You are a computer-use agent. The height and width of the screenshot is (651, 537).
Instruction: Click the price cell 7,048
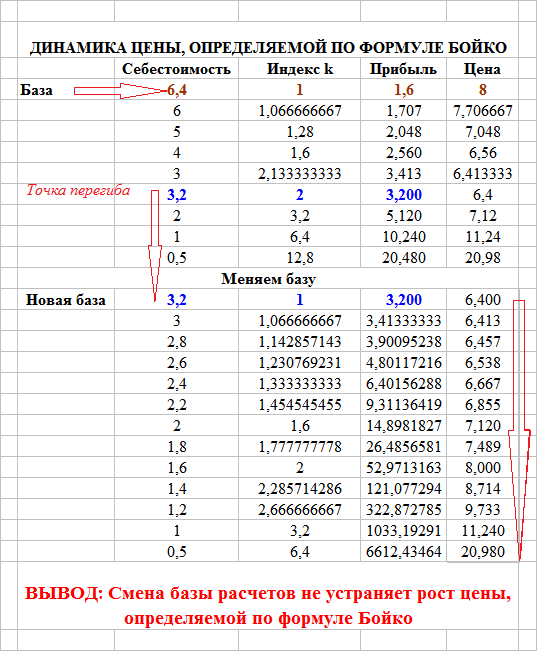coord(482,131)
